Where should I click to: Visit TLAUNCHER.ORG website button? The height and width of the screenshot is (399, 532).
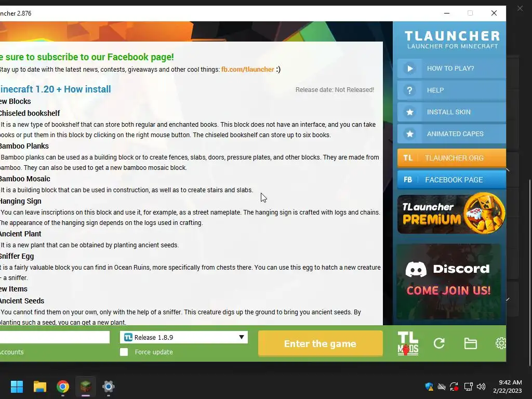tap(451, 158)
